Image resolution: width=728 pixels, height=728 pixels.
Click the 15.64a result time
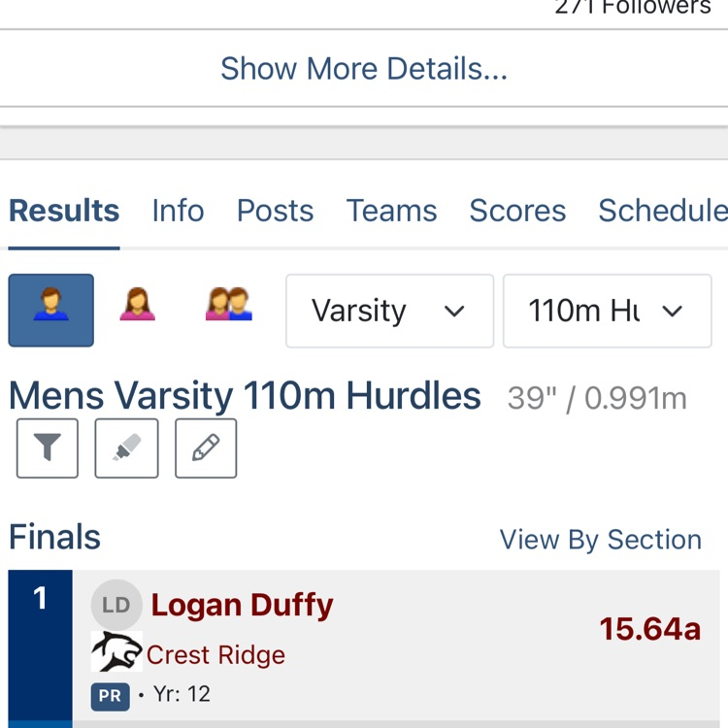click(x=649, y=629)
